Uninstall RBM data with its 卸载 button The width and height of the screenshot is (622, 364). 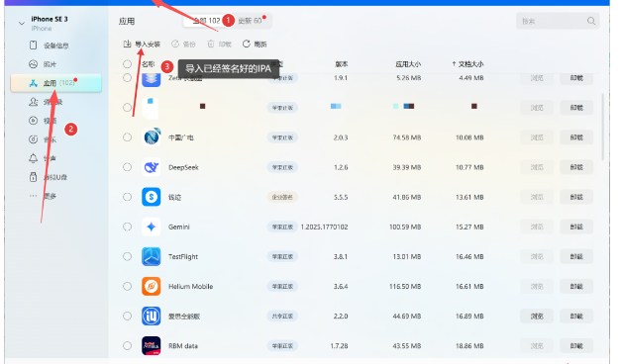click(x=576, y=346)
